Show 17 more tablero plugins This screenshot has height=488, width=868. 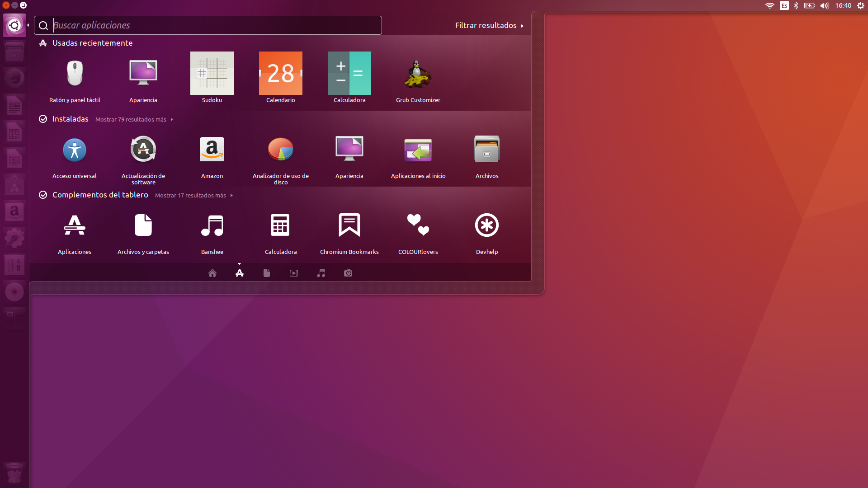tap(190, 195)
